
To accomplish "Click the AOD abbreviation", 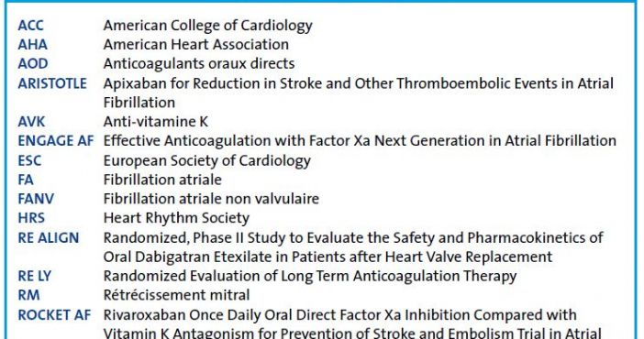I will click(x=33, y=63).
